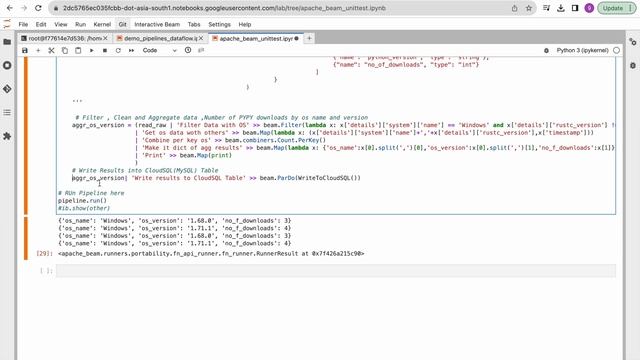
Task: Open the Run menu
Action: [80, 24]
